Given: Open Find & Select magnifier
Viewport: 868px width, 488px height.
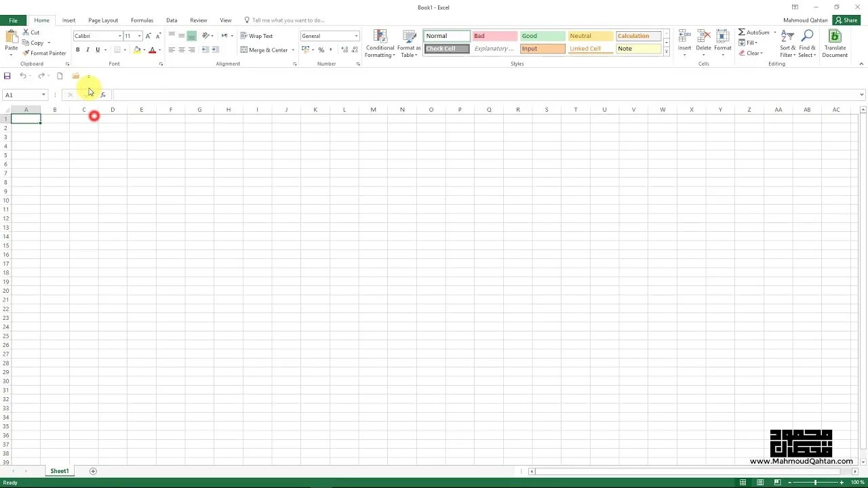Looking at the screenshot, I should click(808, 43).
